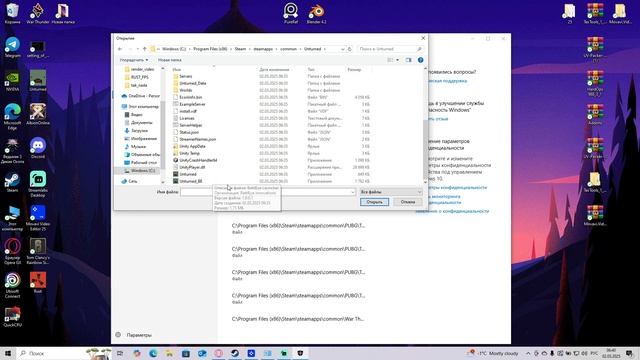Open the Blender 4.2 desktop shortcut
This screenshot has width=640, height=360.
click(316, 13)
